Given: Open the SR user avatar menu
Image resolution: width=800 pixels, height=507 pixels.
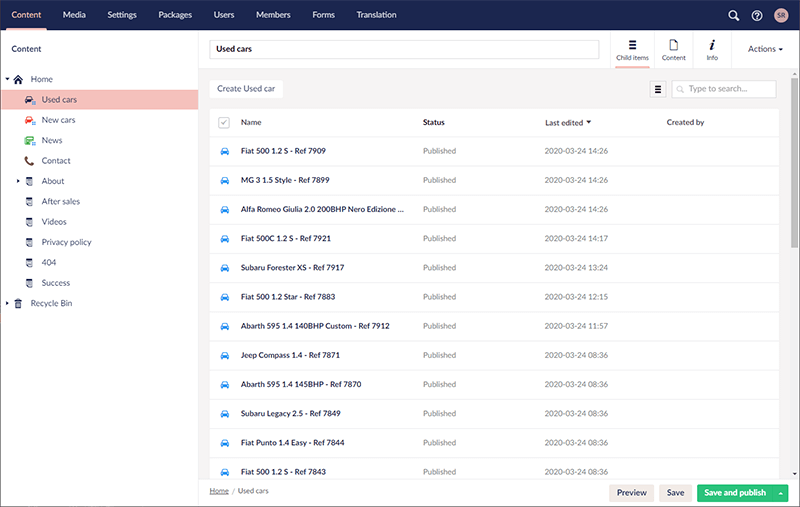Looking at the screenshot, I should (x=781, y=15).
